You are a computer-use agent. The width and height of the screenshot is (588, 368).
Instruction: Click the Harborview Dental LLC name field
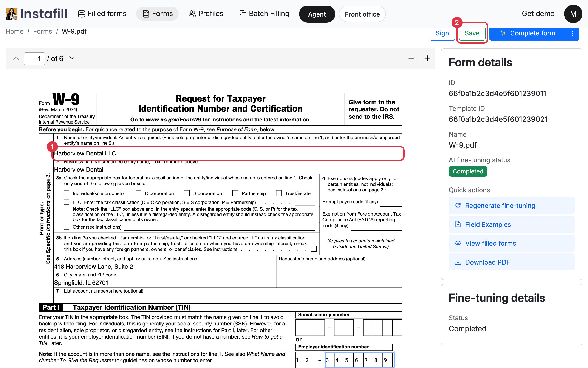228,153
